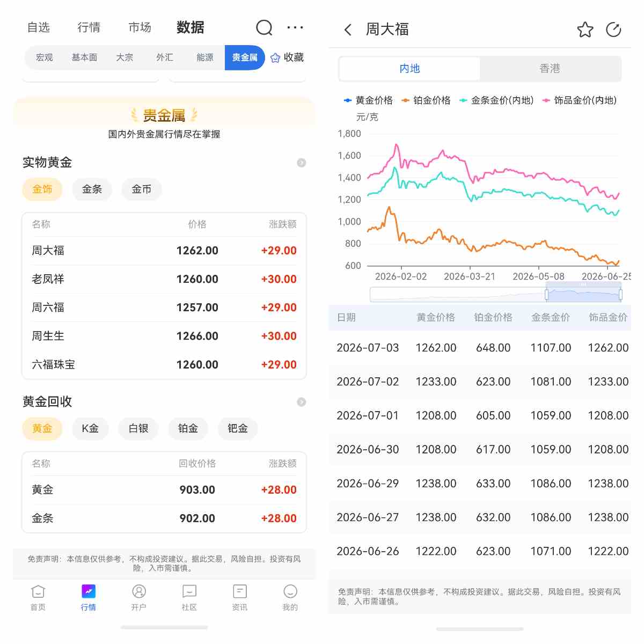
Task: Toggle 黄金价格 legend series
Action: point(368,100)
